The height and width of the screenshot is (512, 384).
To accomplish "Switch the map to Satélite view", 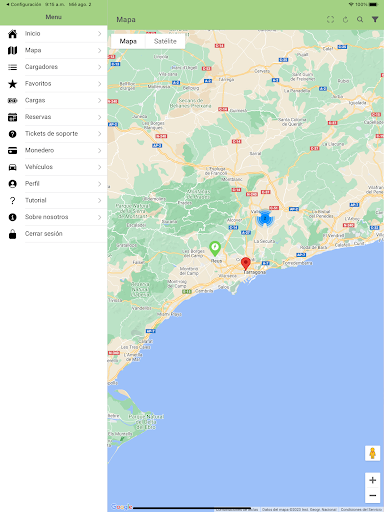I will [x=165, y=41].
